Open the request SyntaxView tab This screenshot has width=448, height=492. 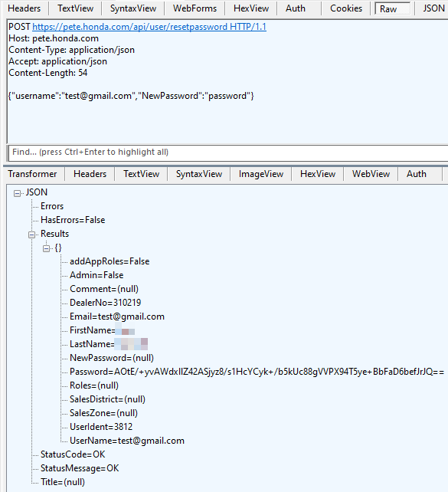[x=133, y=8]
